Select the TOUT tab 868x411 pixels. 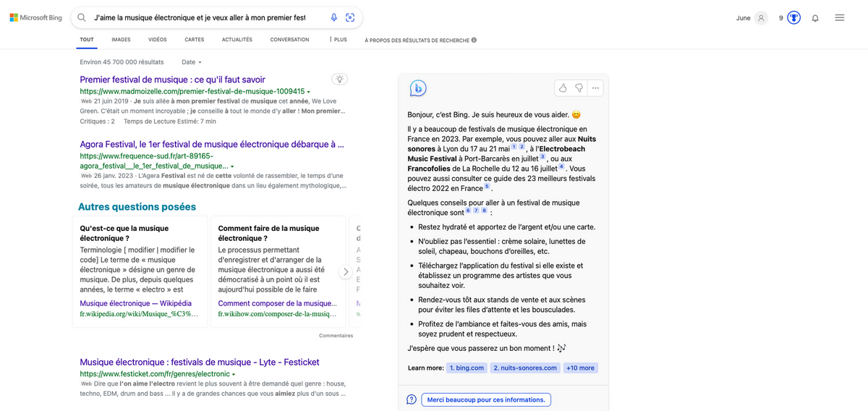tap(87, 40)
